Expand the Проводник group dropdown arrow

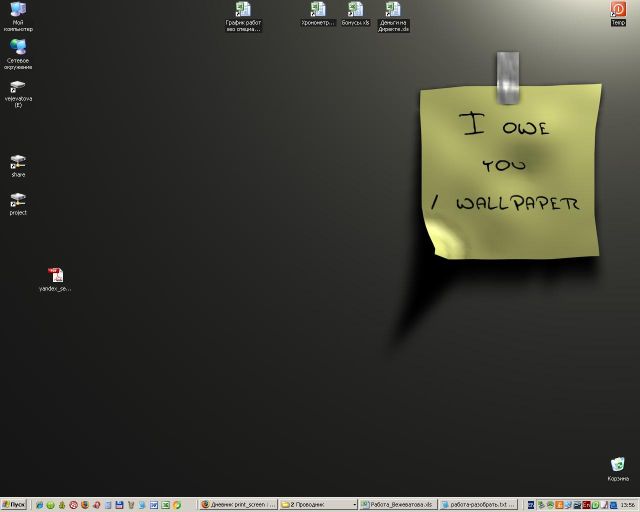(x=354, y=505)
